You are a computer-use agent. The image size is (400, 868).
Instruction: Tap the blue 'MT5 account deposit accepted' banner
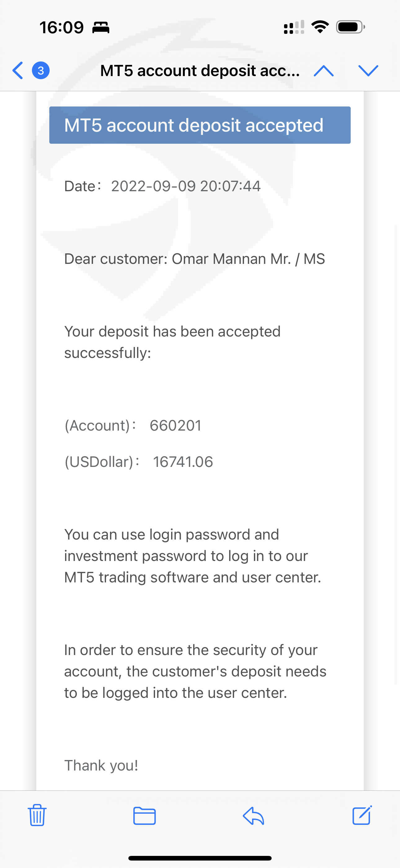coord(200,125)
